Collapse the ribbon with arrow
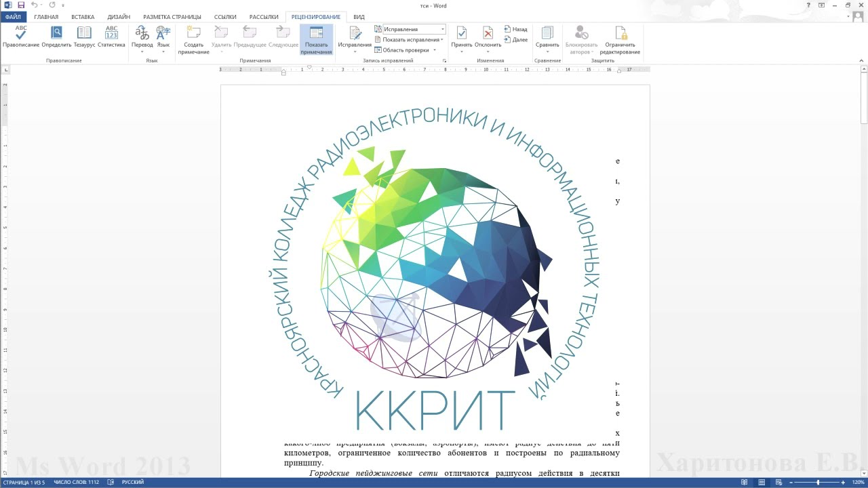Viewport: 868px width, 488px height. pos(862,61)
